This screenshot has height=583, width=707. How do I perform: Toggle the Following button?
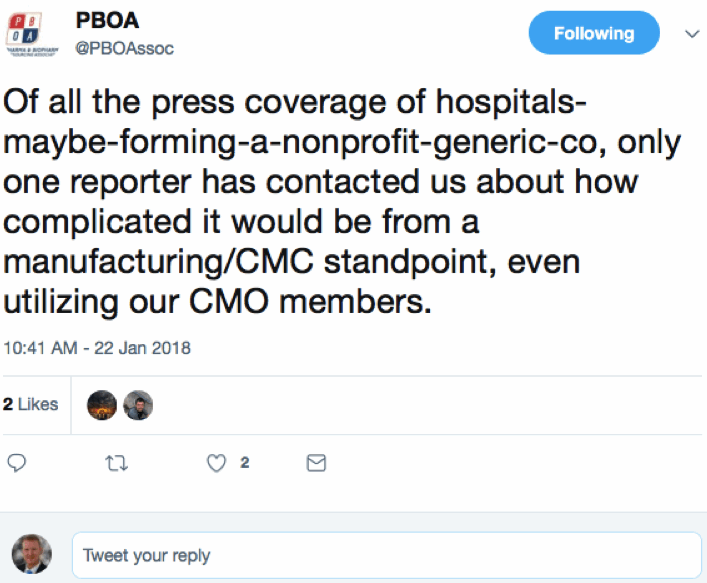point(593,33)
